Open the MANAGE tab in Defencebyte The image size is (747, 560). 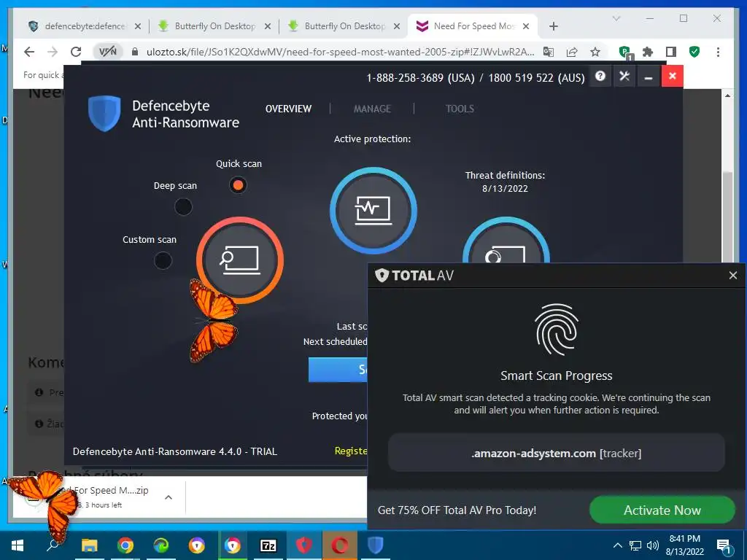[372, 109]
